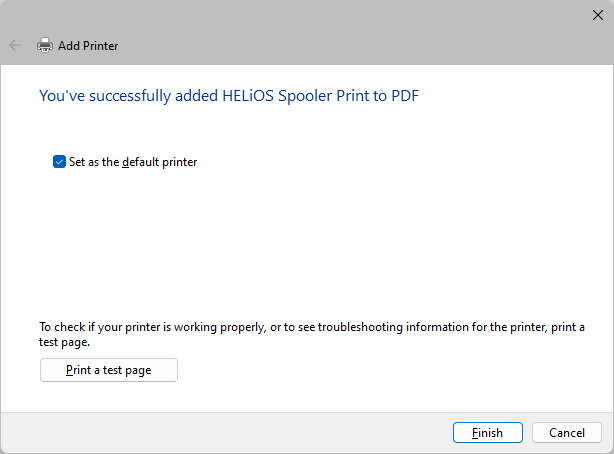The width and height of the screenshot is (614, 454).
Task: Click the blue checkmark box
Action: click(59, 161)
